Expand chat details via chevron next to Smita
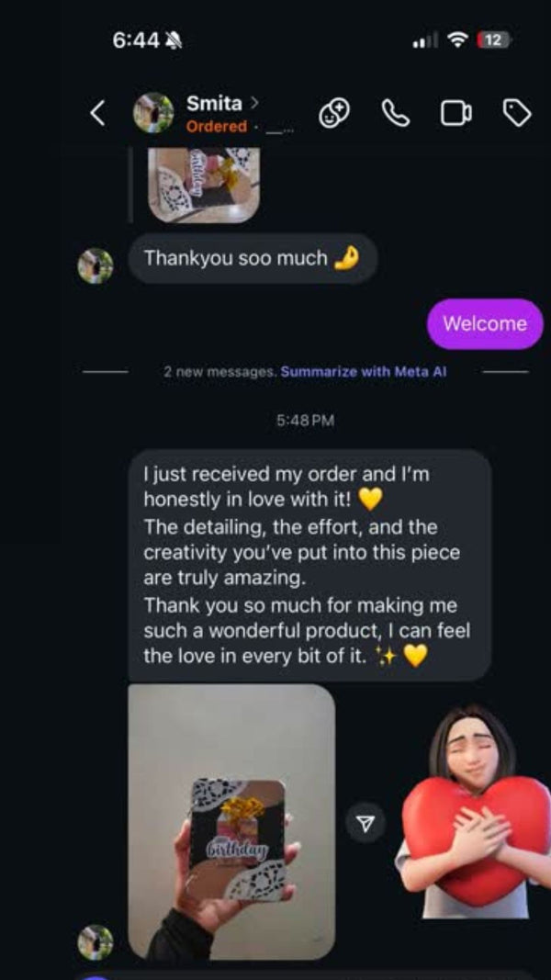Image resolution: width=551 pixels, height=980 pixels. coord(254,102)
